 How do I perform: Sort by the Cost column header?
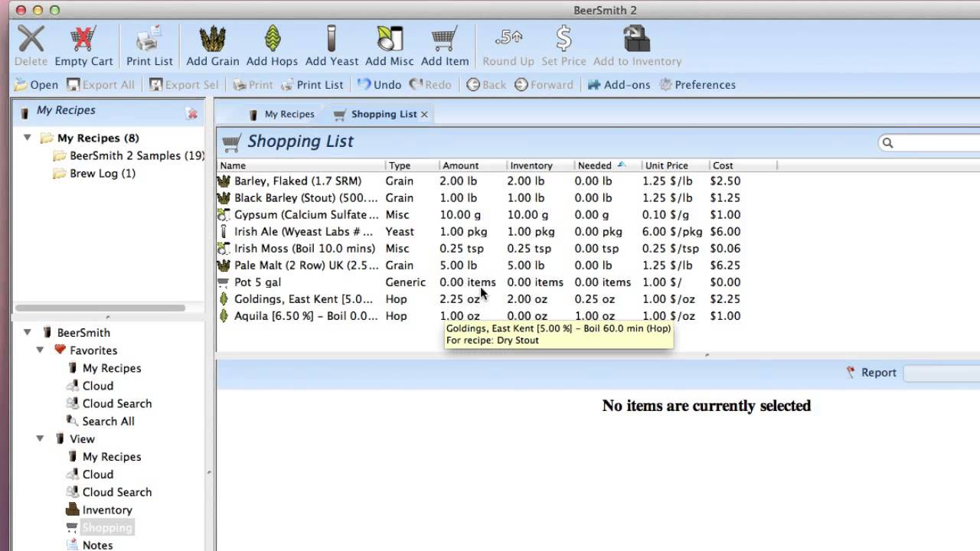[x=743, y=165]
